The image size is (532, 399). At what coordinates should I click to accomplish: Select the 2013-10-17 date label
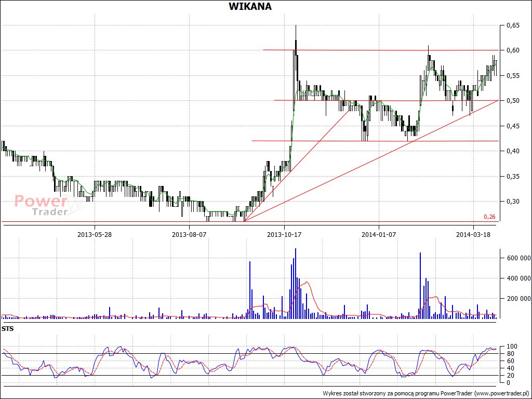pyautogui.click(x=284, y=234)
